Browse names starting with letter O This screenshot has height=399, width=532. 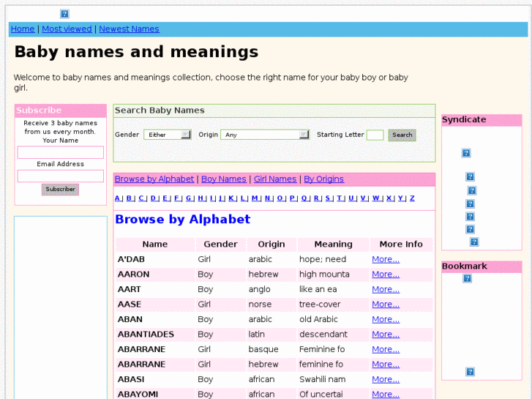[280, 198]
